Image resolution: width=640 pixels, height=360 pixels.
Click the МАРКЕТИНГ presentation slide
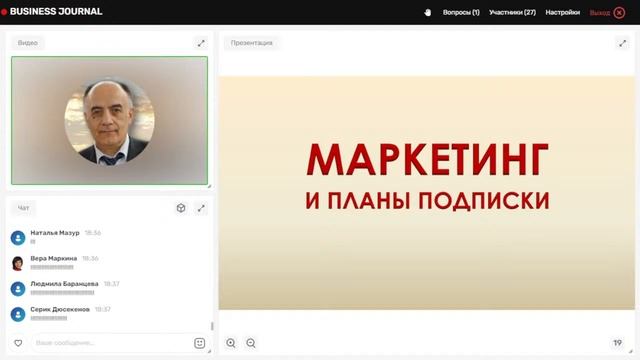coord(427,193)
